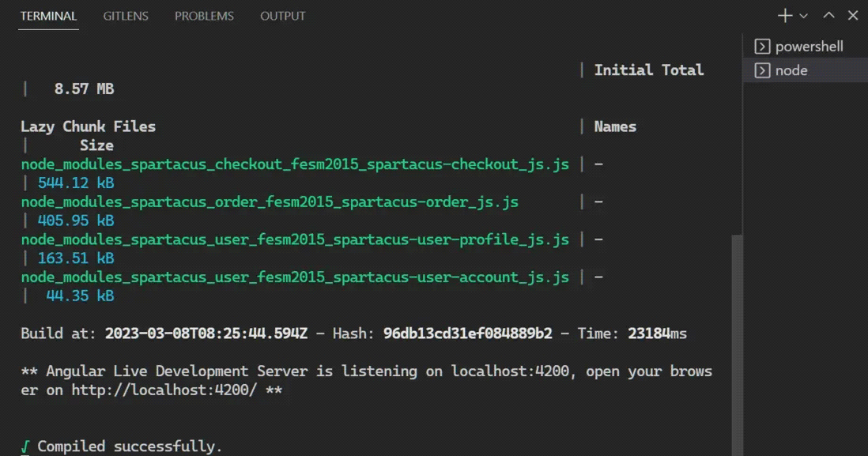Click the spartacus-order_js.js file path
The height and width of the screenshot is (456, 868).
[269, 202]
